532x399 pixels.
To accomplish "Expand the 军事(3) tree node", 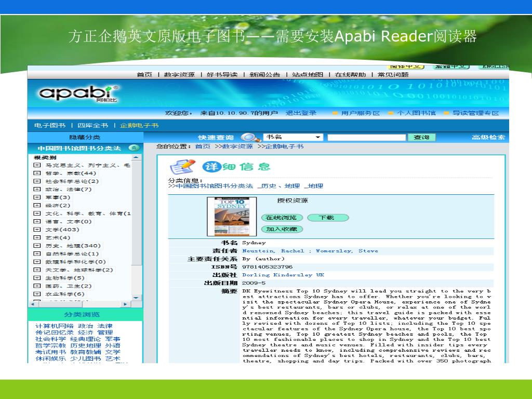I will coord(37,197).
